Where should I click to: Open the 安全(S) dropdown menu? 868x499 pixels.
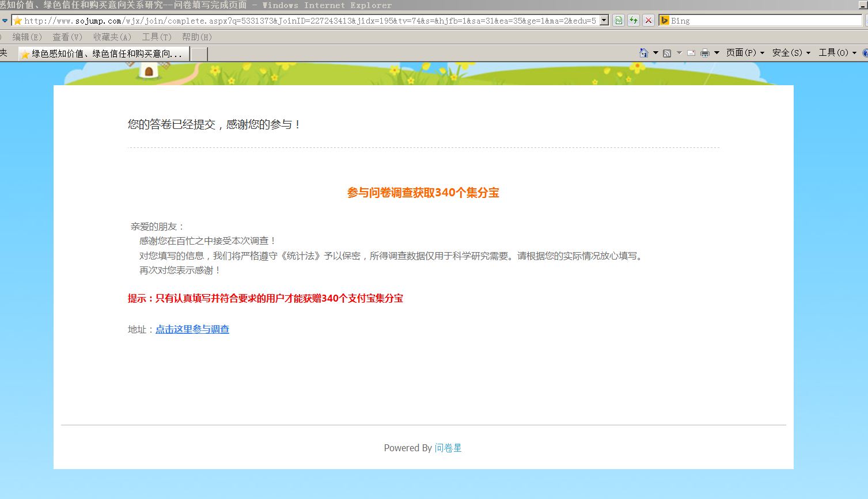(x=791, y=53)
